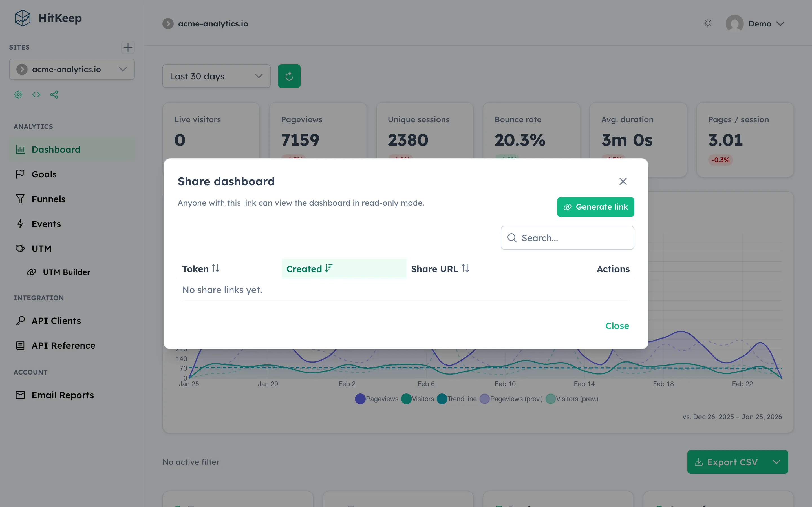Click the Demo user avatar icon
812x507 pixels.
734,23
